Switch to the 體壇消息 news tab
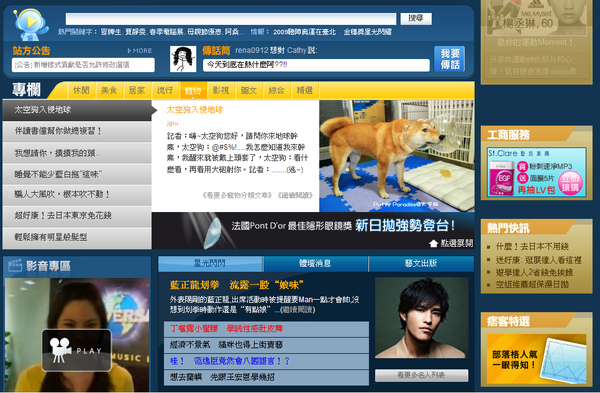The image size is (600, 393). coord(315,264)
